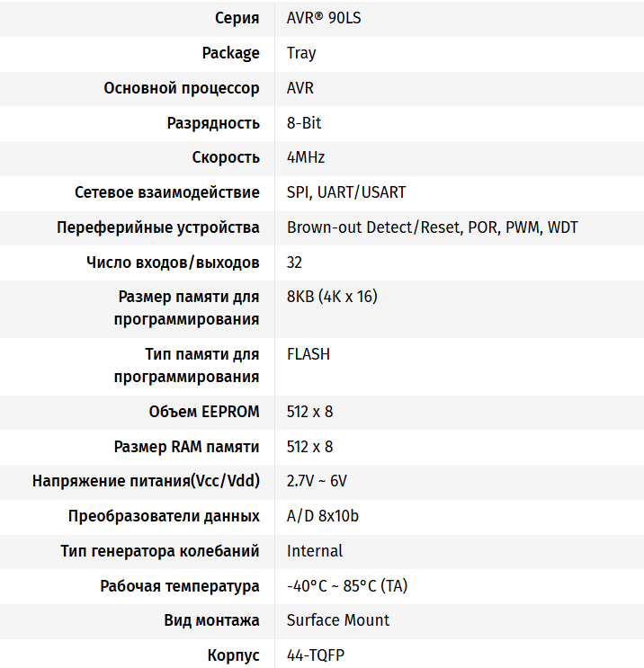Click the 'Internal' oscillator type value
The height and width of the screenshot is (668, 644).
pos(315,550)
